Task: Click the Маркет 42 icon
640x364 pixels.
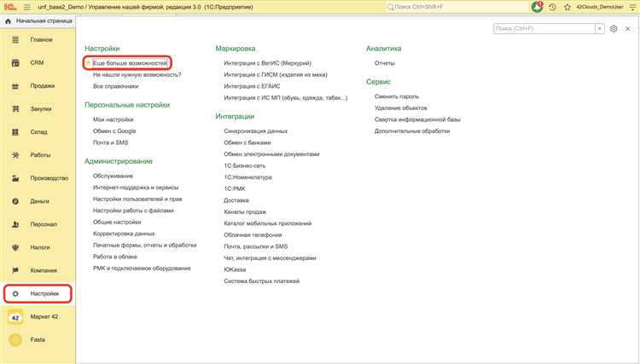Action: point(15,317)
